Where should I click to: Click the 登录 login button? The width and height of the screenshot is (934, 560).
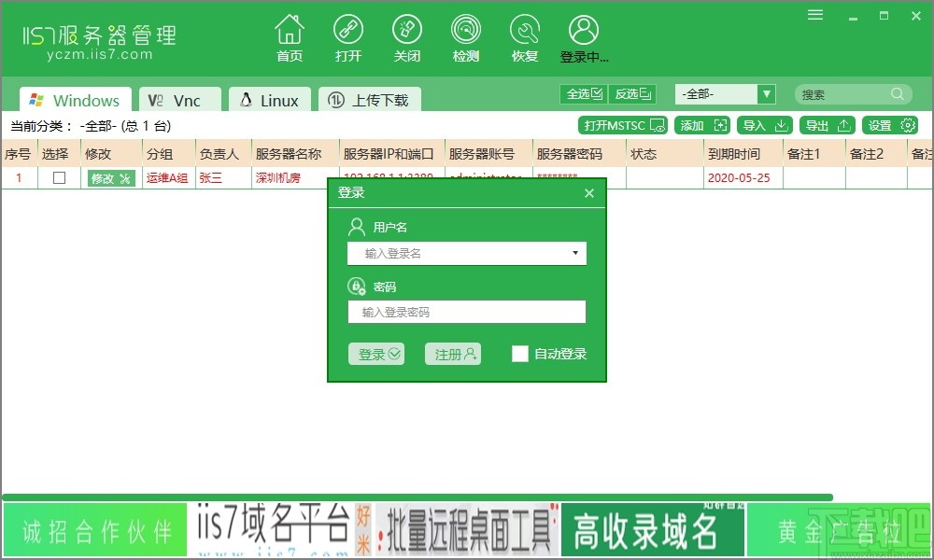click(x=376, y=355)
